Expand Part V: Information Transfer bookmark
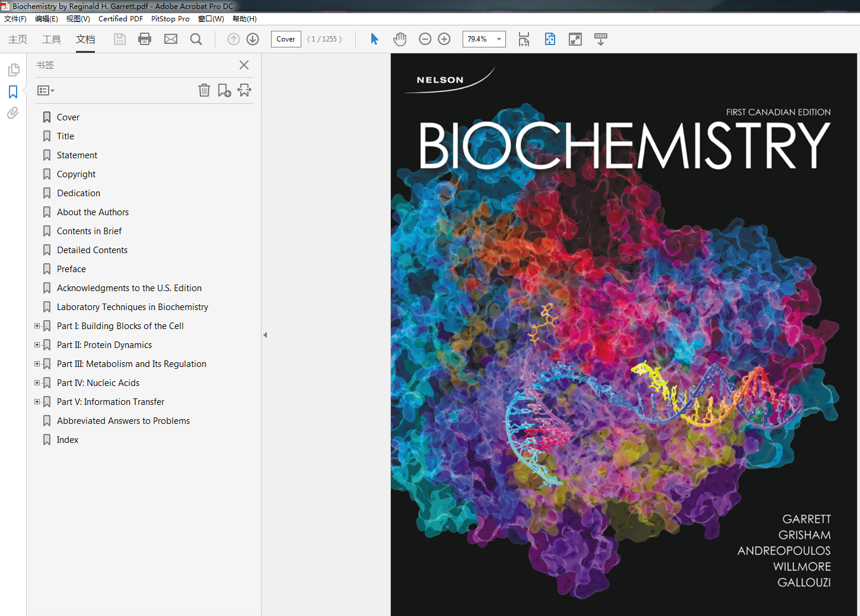This screenshot has width=860, height=616. pos(37,401)
